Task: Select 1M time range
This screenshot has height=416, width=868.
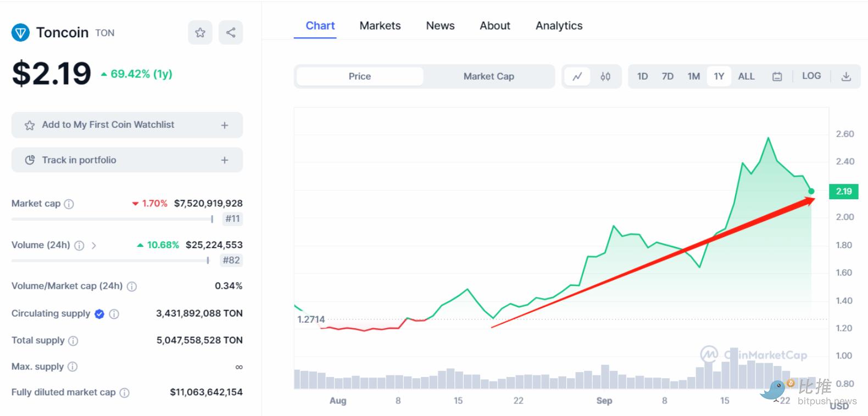Action: coord(693,77)
